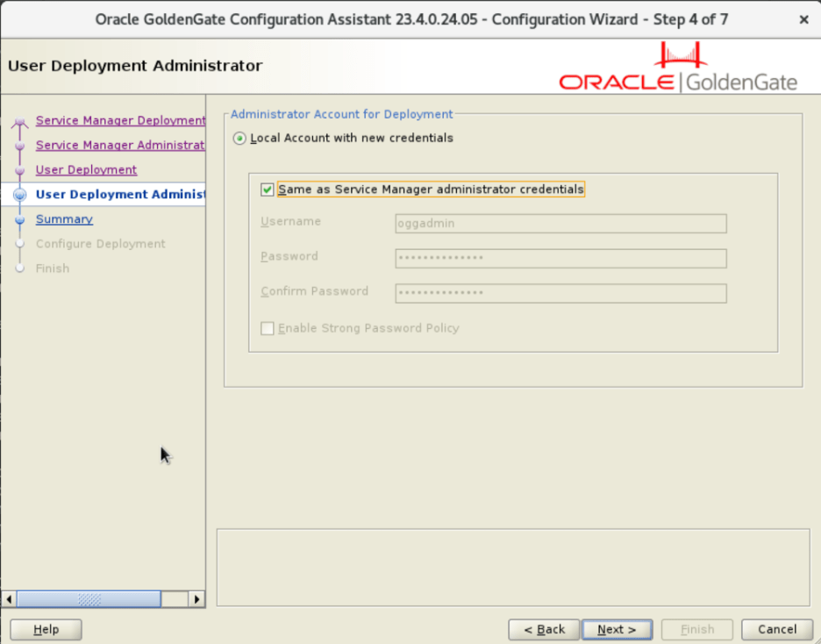Open the Service Manager Deployment step link
Screen dimensions: 821x644
(120, 120)
